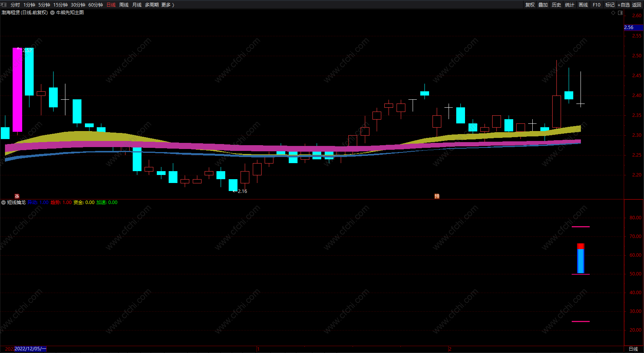Click the 2.52 high price annotation
644x353 pixels.
(27, 50)
